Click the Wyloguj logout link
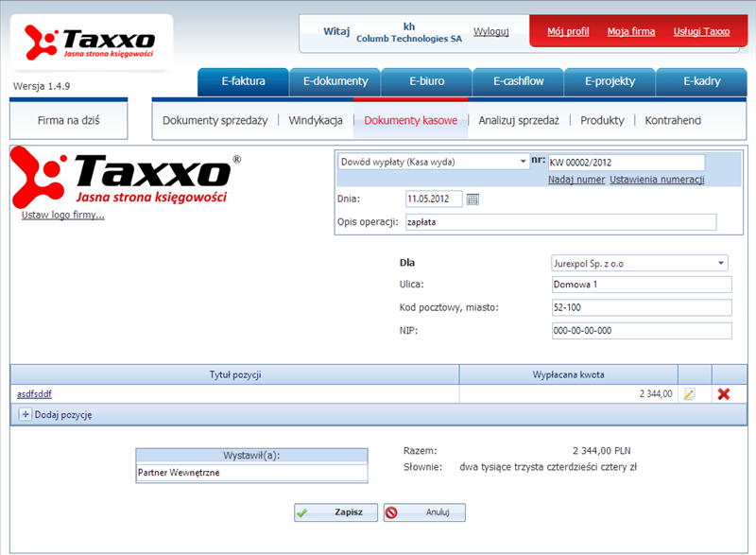Screen dimensions: 756x555 490,31
